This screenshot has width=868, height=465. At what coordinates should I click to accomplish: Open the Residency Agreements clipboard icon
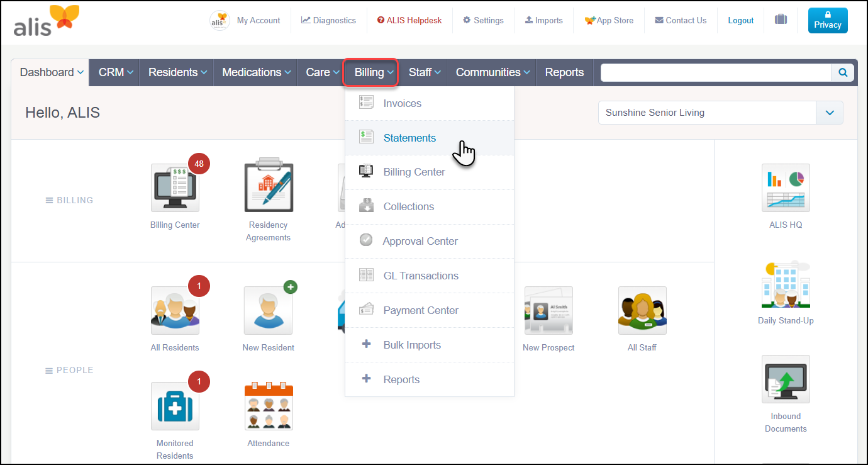click(x=269, y=185)
